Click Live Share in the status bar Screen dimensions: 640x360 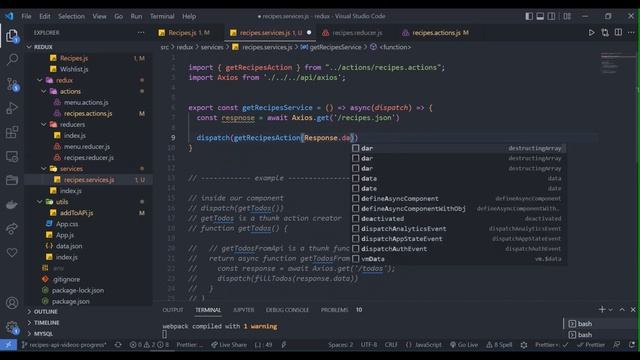tap(229, 345)
